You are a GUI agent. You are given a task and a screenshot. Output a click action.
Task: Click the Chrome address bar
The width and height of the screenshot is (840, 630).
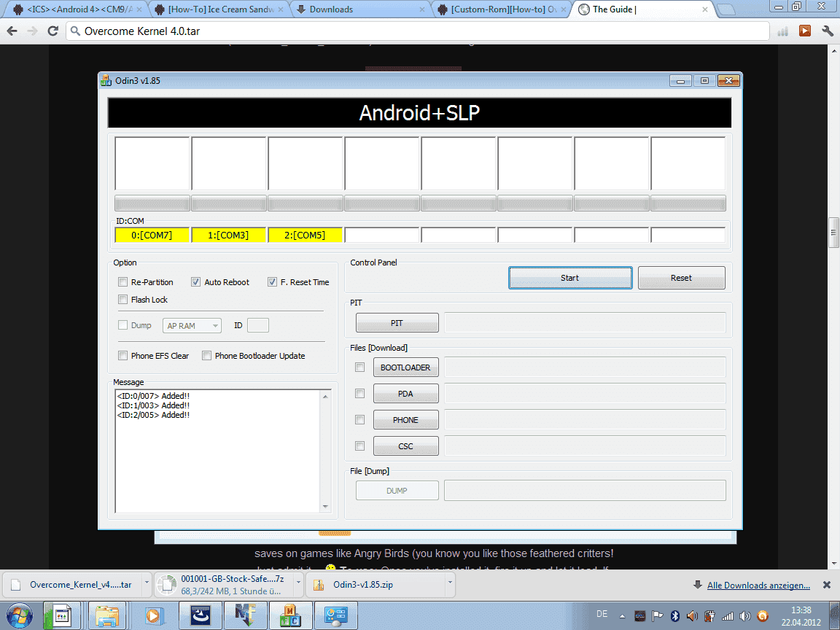point(418,31)
